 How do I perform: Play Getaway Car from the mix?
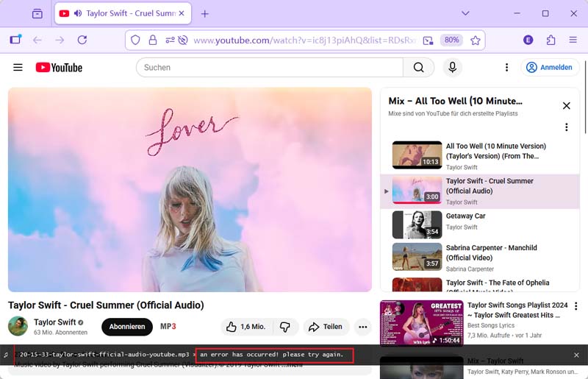[x=480, y=224]
